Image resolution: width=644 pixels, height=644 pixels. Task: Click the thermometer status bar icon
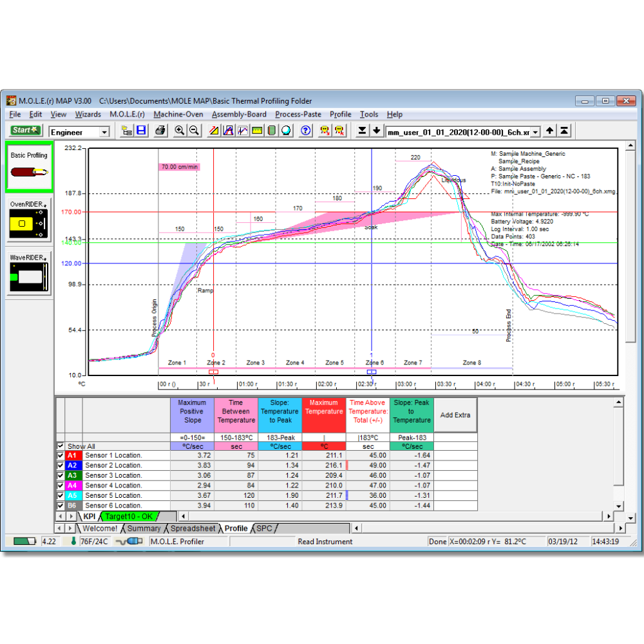point(73,542)
